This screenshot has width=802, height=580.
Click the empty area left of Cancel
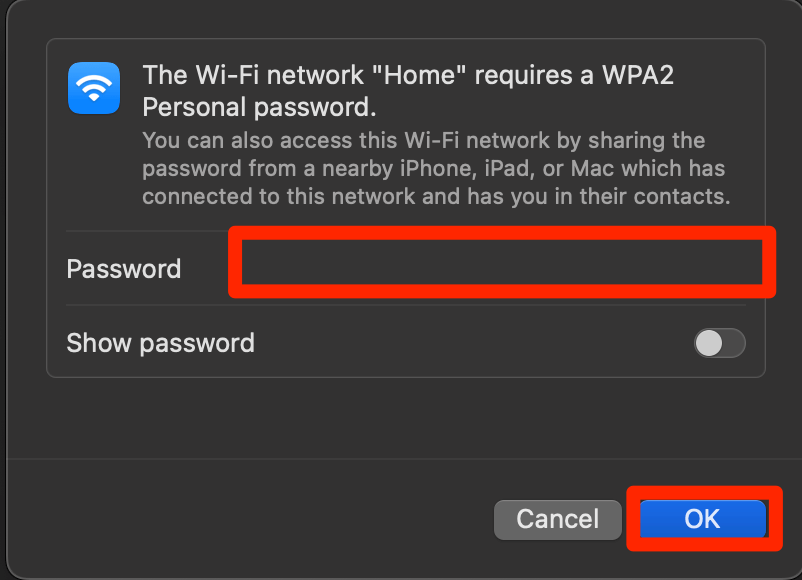250,518
